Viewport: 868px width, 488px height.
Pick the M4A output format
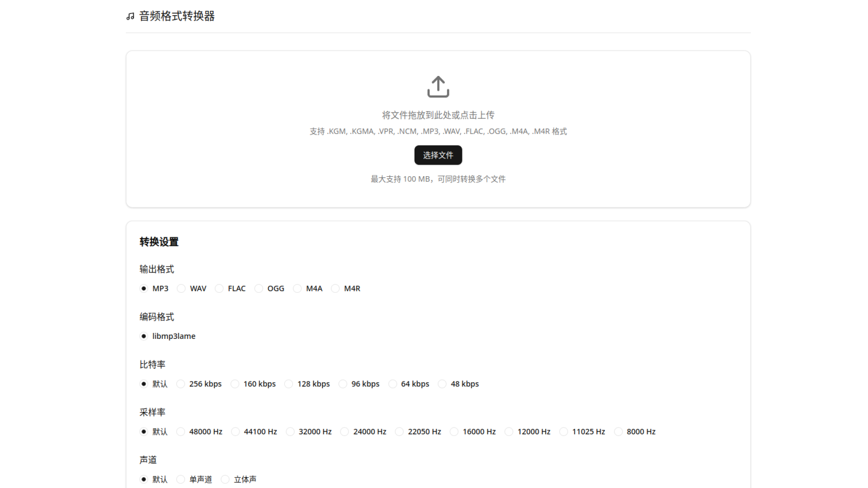(297, 288)
